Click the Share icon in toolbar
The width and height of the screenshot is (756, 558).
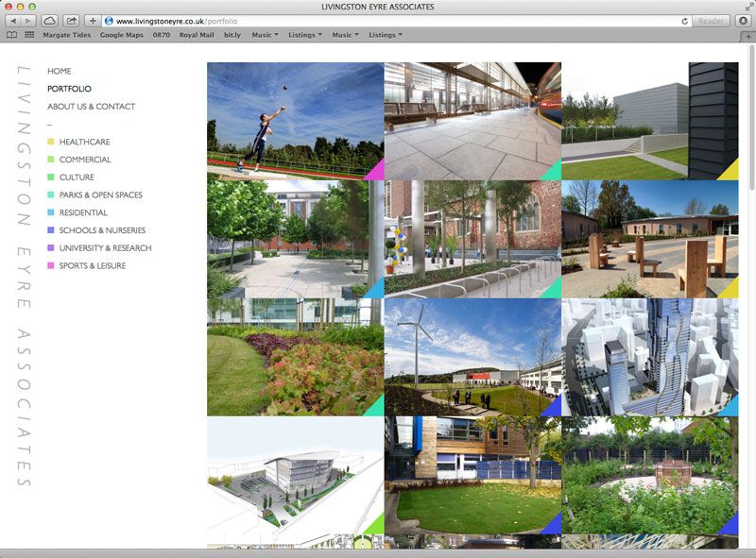pyautogui.click(x=71, y=21)
